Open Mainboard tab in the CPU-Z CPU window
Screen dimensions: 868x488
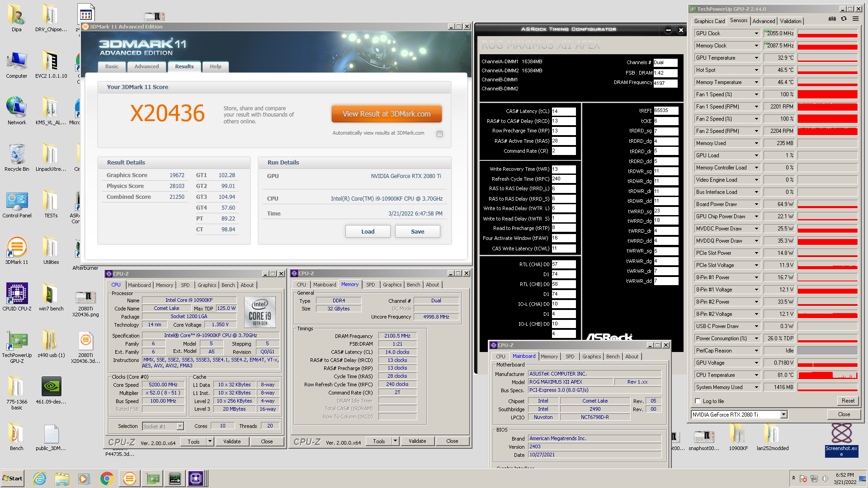(x=139, y=285)
